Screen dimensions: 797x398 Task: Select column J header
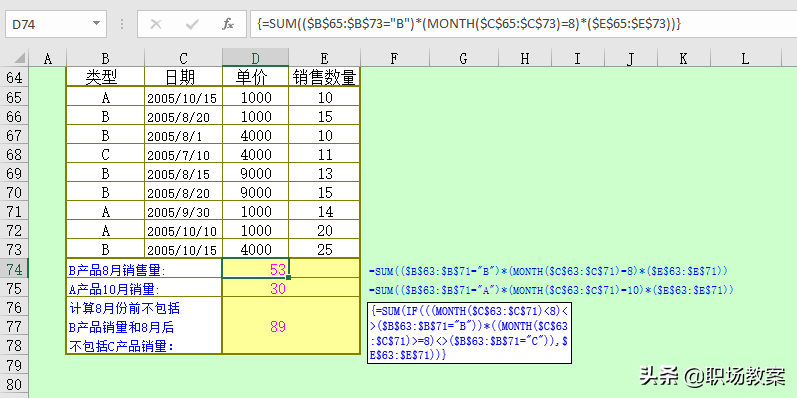[x=631, y=58]
